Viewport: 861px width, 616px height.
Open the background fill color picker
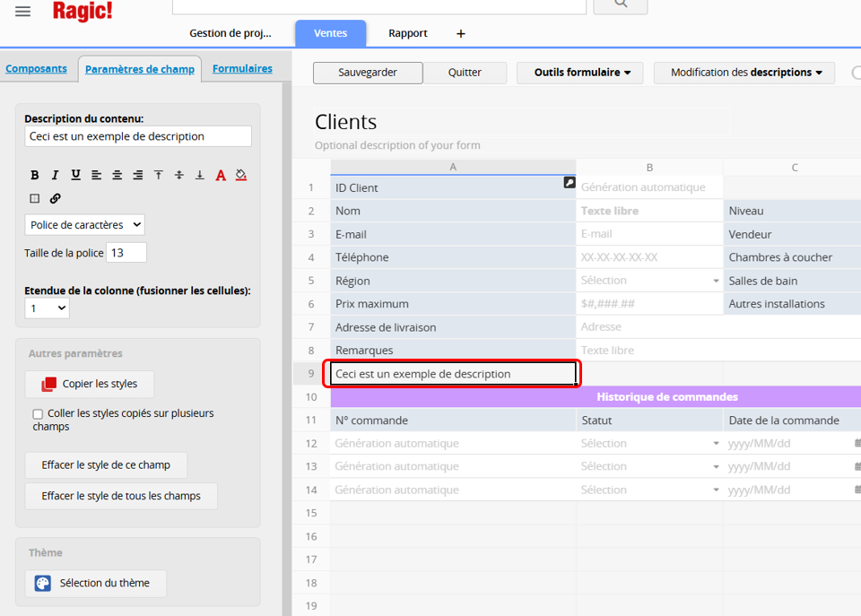[241, 175]
